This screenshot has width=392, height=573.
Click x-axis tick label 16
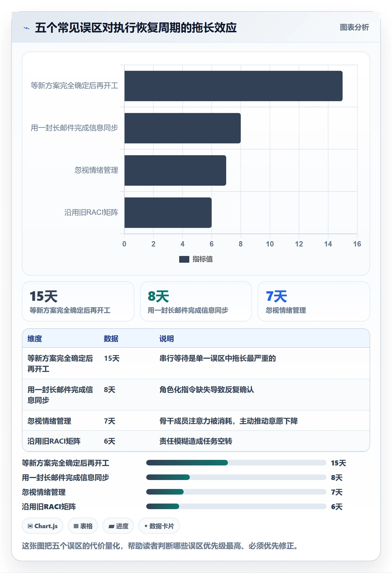[x=357, y=244]
